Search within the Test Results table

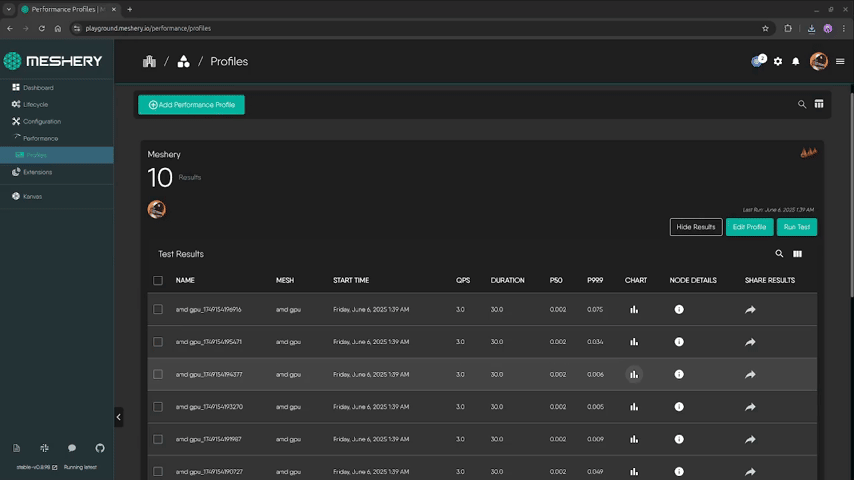click(779, 254)
